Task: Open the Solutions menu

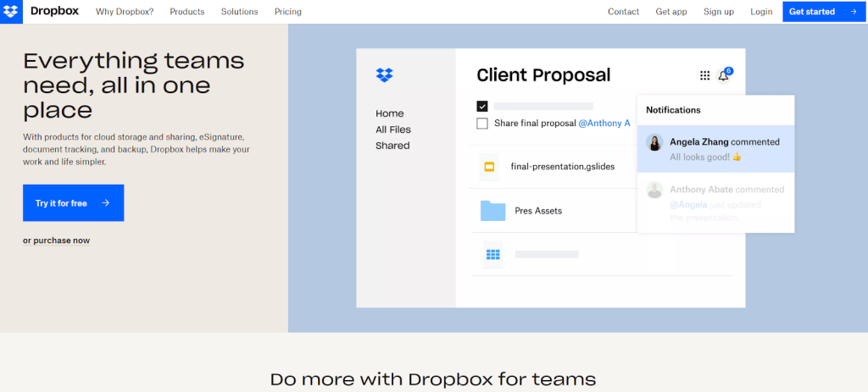Action: pyautogui.click(x=239, y=12)
